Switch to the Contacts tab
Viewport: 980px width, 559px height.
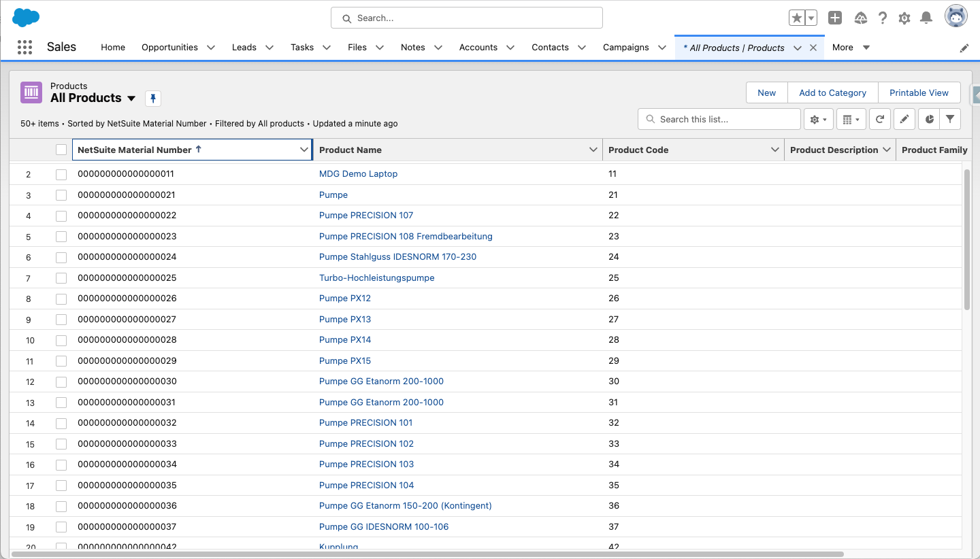pos(551,48)
